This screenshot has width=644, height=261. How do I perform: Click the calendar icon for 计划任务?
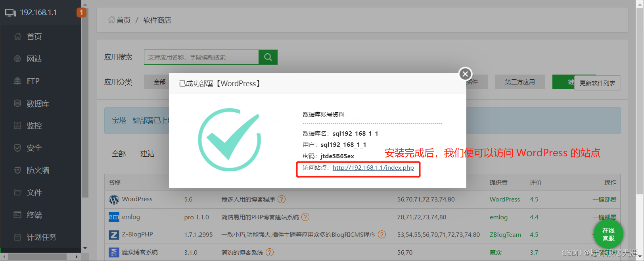[x=17, y=237]
